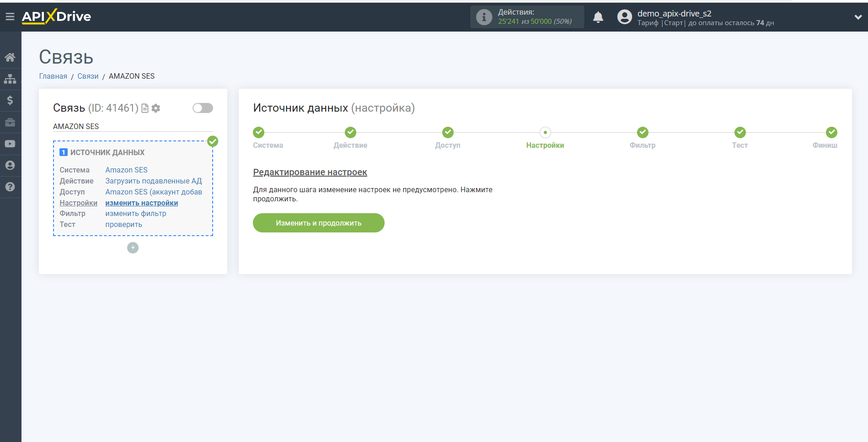Open the video tutorials sidebar icon
The image size is (868, 442).
(x=10, y=144)
